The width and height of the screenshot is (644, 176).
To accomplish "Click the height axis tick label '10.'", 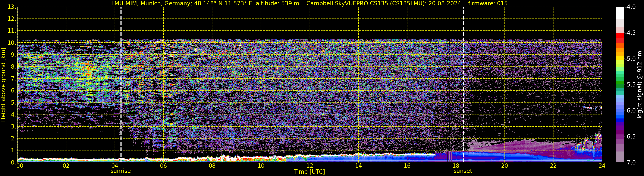I will tap(12, 43).
